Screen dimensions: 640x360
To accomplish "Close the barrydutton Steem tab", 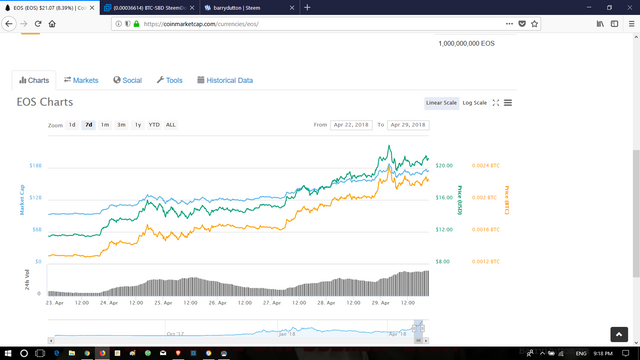I will tap(292, 8).
